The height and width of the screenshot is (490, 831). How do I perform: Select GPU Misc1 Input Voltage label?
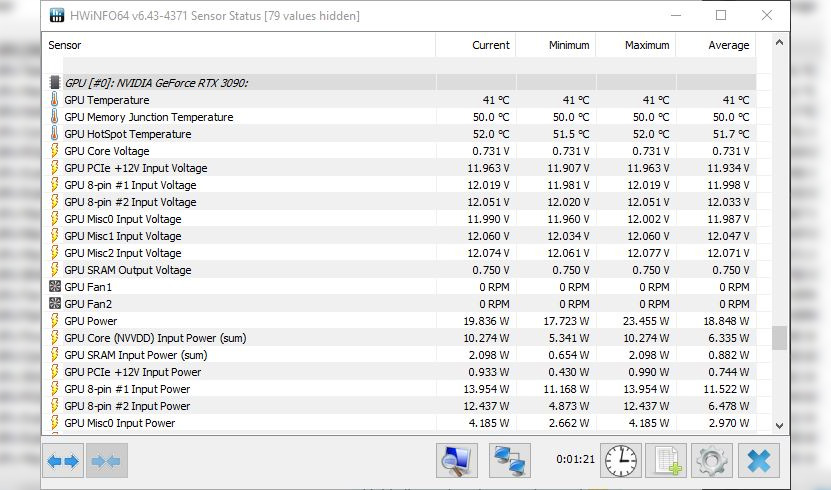pyautogui.click(x=122, y=236)
